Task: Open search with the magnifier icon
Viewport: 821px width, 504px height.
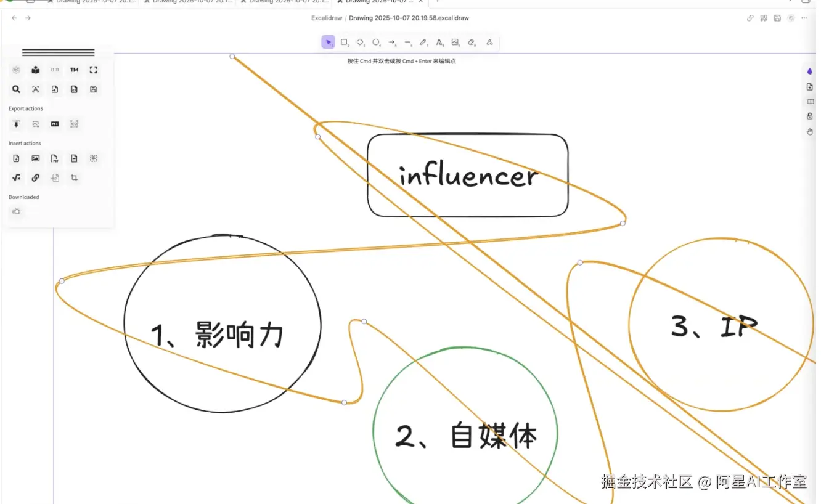Action: coord(17,89)
